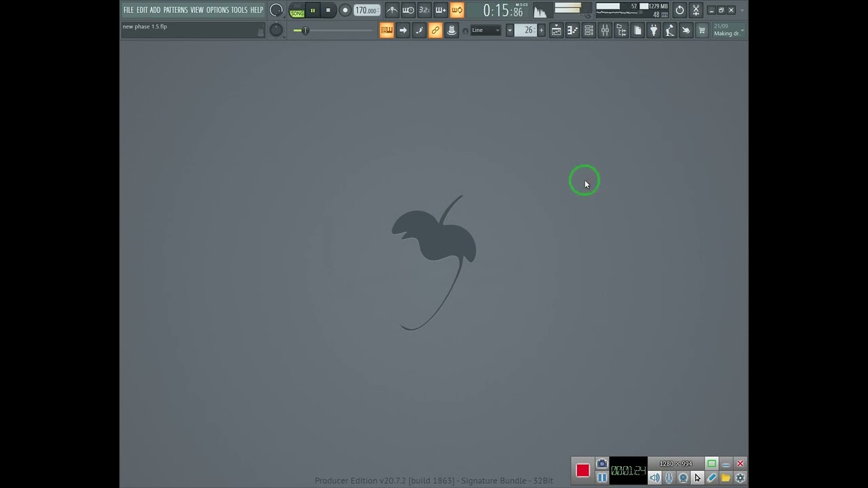Image resolution: width=868 pixels, height=488 pixels.
Task: Click the main snap magnet icon
Action: tap(465, 30)
